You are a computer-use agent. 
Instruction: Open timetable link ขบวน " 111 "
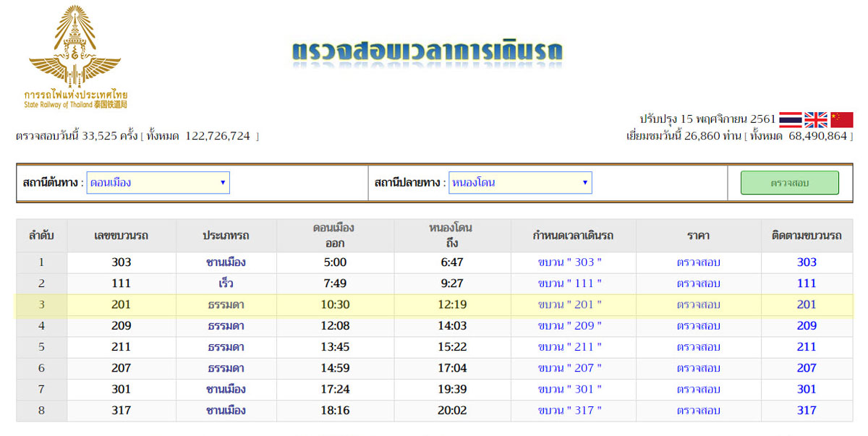(570, 283)
